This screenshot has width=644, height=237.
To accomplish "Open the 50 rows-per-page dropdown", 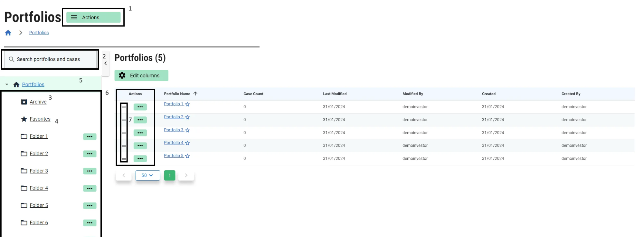I will coord(147,175).
